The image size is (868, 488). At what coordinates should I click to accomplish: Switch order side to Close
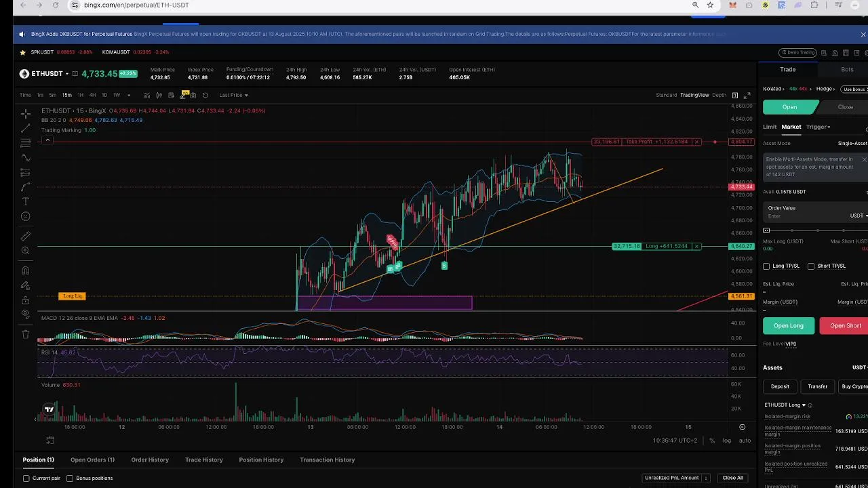[845, 107]
